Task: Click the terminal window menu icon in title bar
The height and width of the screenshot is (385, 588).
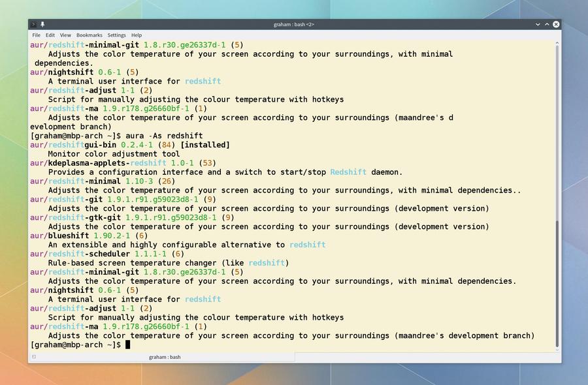Action: tap(34, 24)
